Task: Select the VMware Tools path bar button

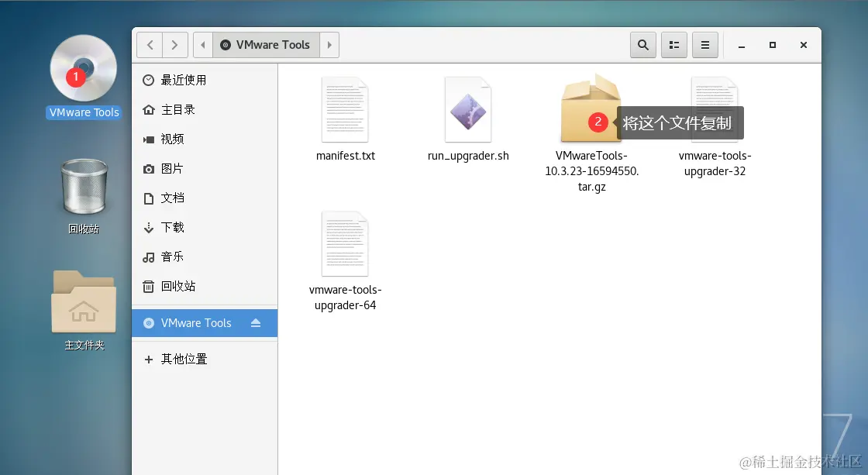Action: point(266,45)
